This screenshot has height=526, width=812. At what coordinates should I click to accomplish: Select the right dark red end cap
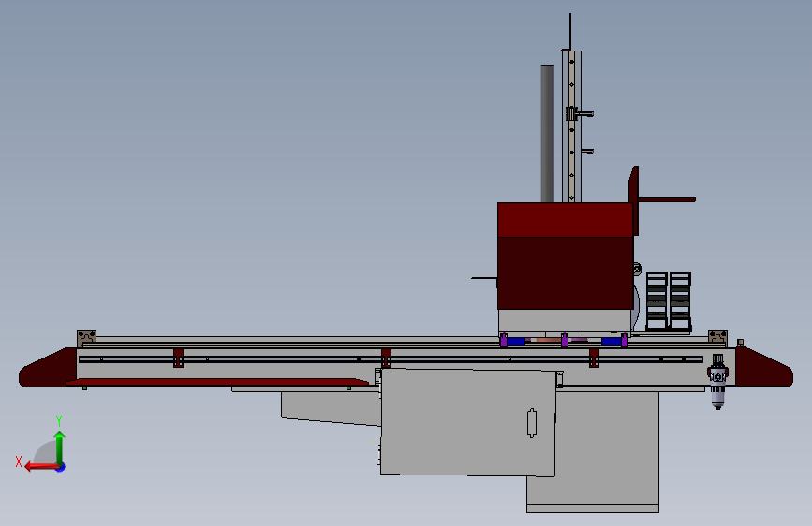tap(764, 367)
